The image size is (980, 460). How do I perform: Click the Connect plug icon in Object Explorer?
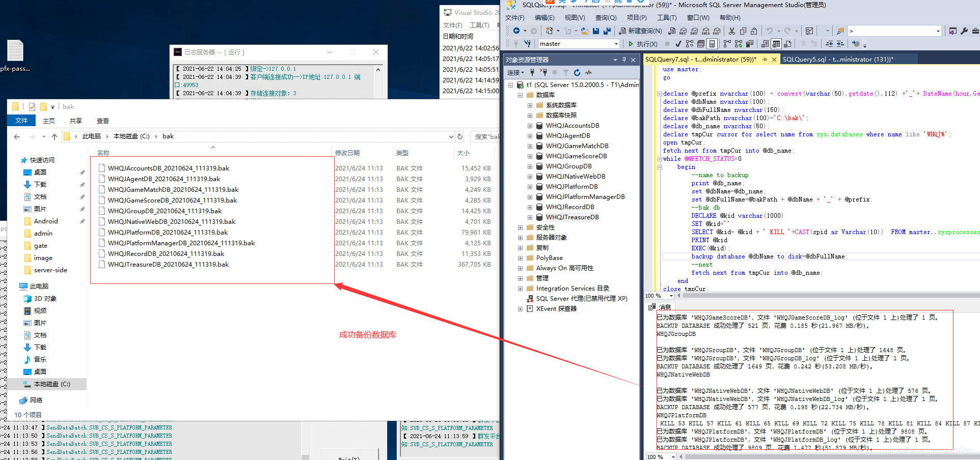[x=532, y=72]
